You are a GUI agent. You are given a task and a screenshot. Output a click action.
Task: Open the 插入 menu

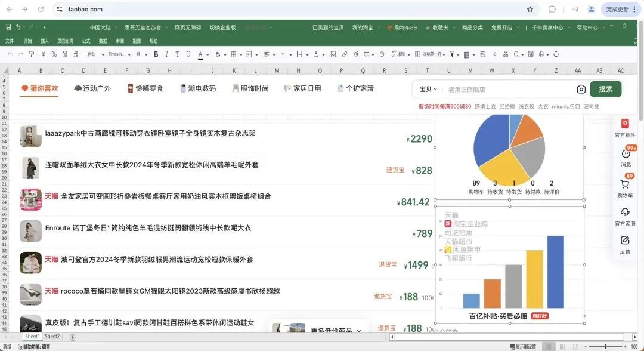45,41
